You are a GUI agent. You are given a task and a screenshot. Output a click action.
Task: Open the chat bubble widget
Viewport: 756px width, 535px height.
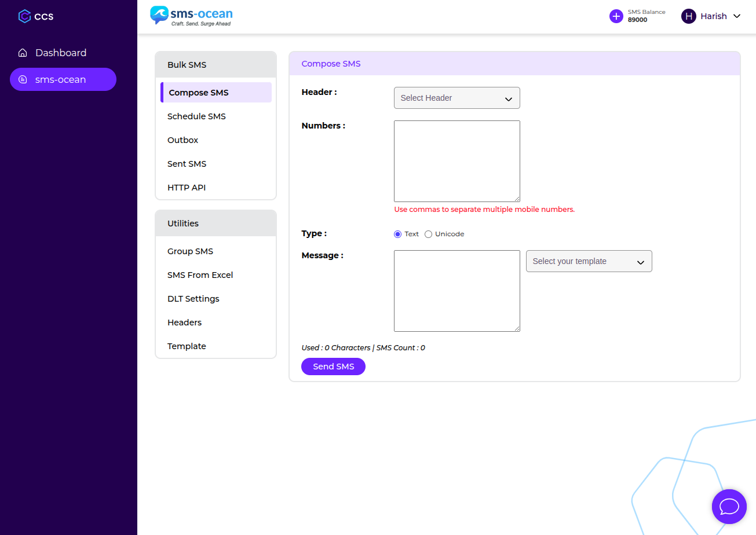coord(729,507)
